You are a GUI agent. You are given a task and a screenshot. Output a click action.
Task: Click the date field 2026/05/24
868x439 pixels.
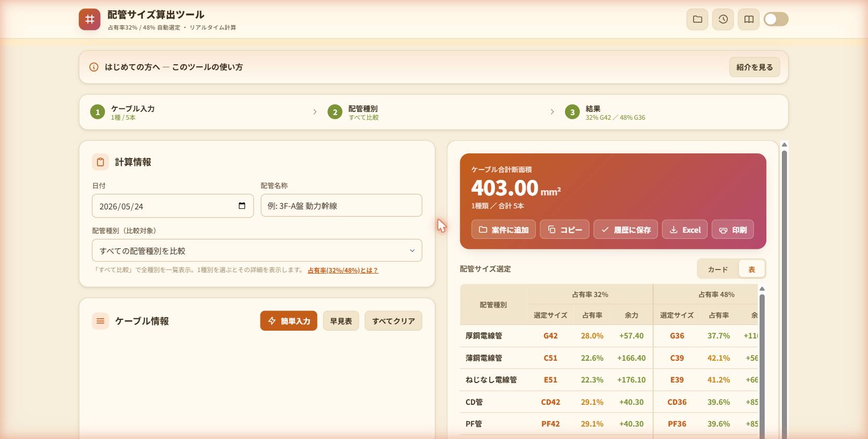click(x=173, y=206)
